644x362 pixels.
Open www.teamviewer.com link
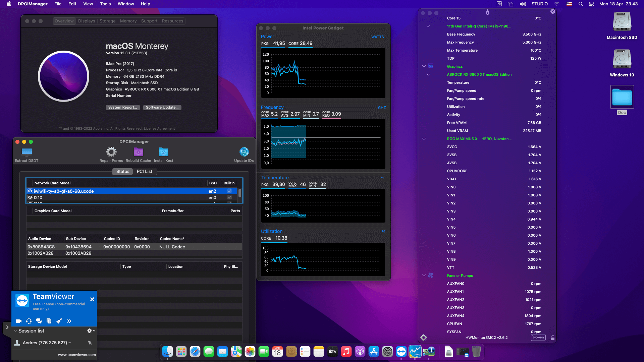coord(77,355)
